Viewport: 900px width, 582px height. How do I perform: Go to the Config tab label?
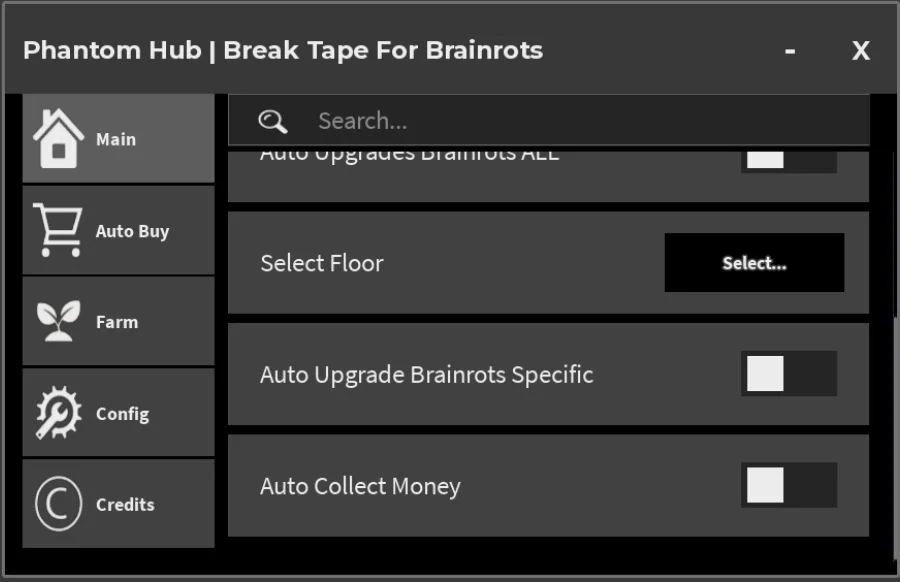122,414
